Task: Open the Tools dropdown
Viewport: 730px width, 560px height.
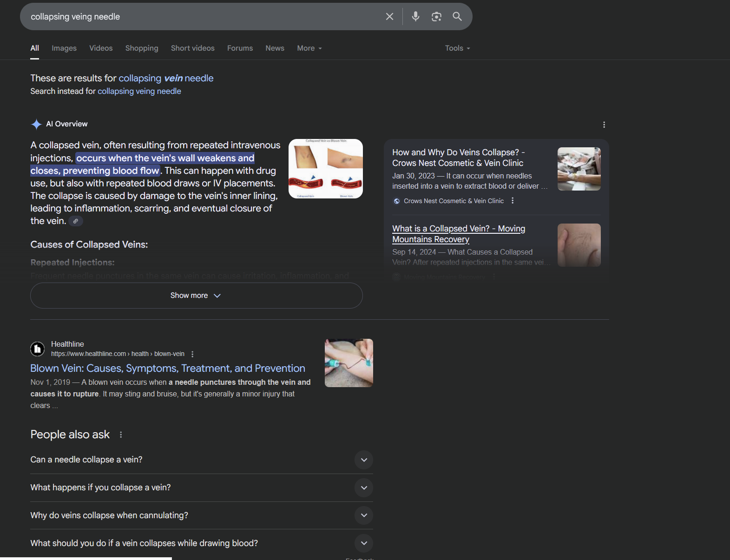Action: pyautogui.click(x=458, y=48)
